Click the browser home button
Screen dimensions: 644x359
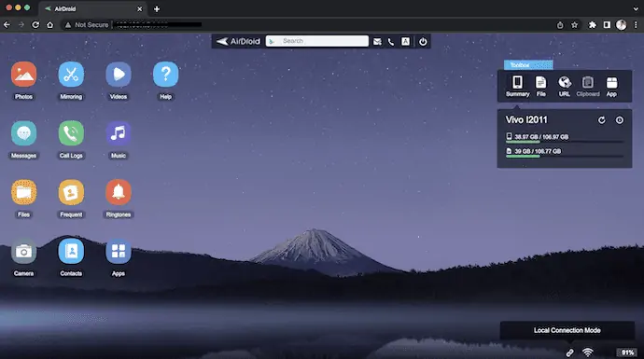coord(50,25)
